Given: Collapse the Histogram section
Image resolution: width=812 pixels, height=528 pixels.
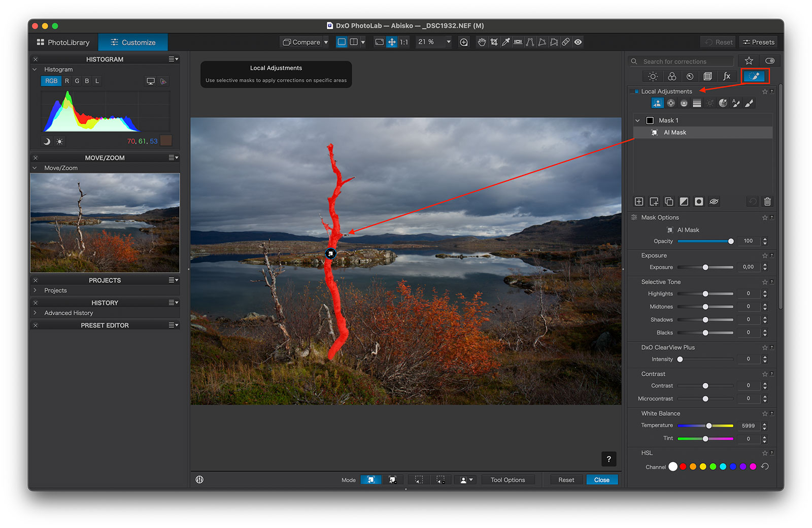Looking at the screenshot, I should coord(35,69).
